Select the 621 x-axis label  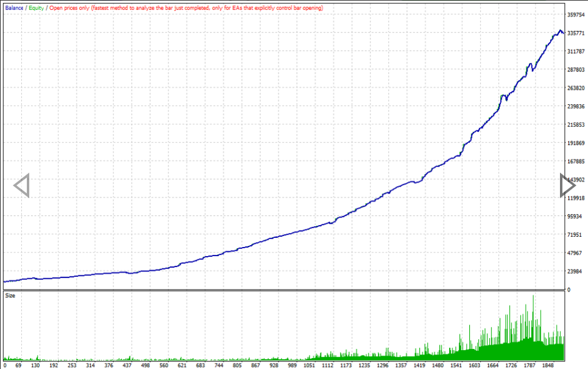click(182, 365)
